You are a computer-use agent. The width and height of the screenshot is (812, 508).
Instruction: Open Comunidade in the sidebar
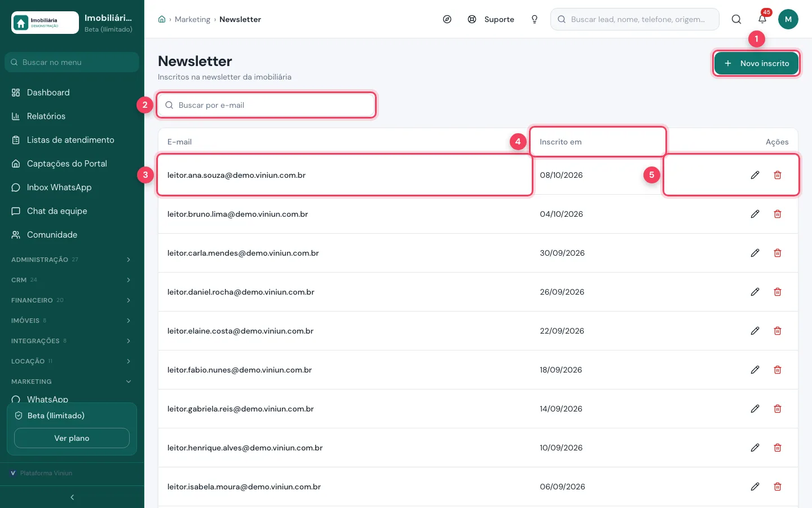click(x=72, y=235)
